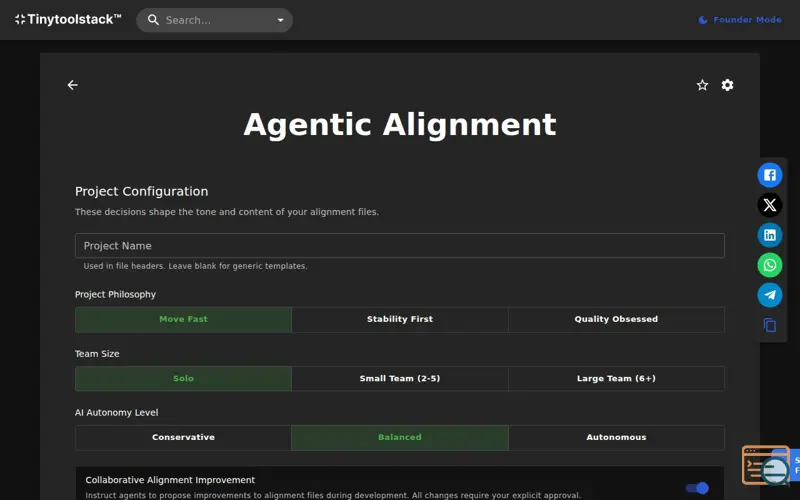Go back using the left arrow
The height and width of the screenshot is (500, 800).
[73, 85]
